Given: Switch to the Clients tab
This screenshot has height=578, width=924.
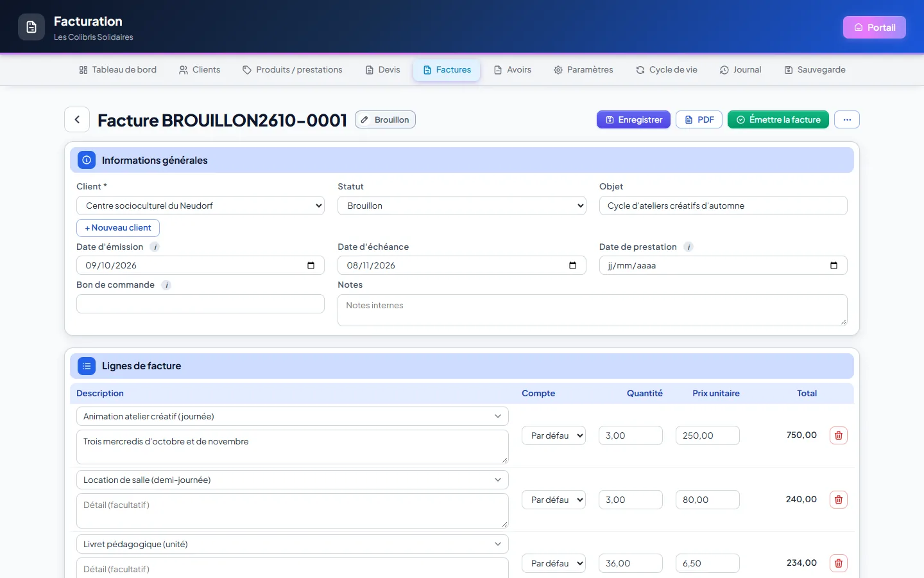Looking at the screenshot, I should 200,70.
